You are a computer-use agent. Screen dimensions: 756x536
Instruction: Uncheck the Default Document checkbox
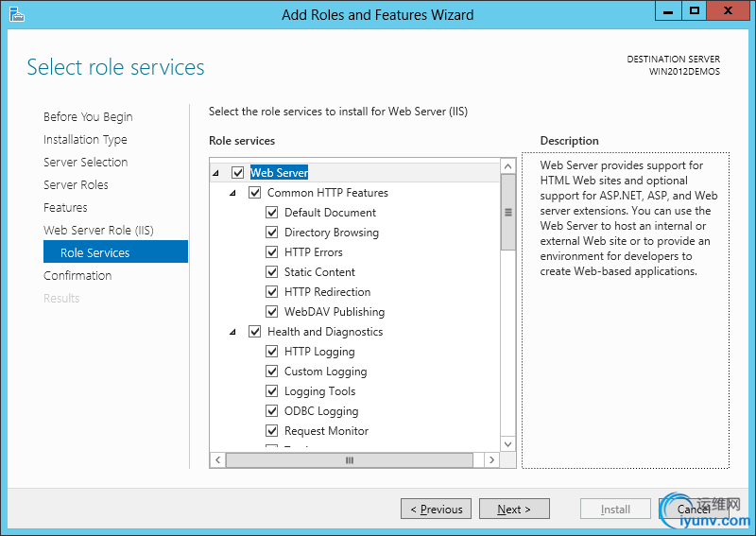[272, 213]
